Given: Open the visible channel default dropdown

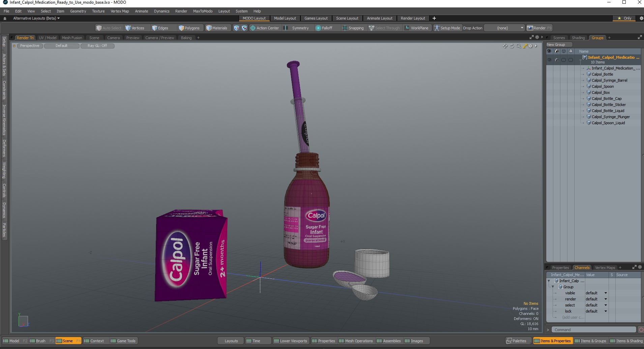Looking at the screenshot, I should (x=596, y=293).
